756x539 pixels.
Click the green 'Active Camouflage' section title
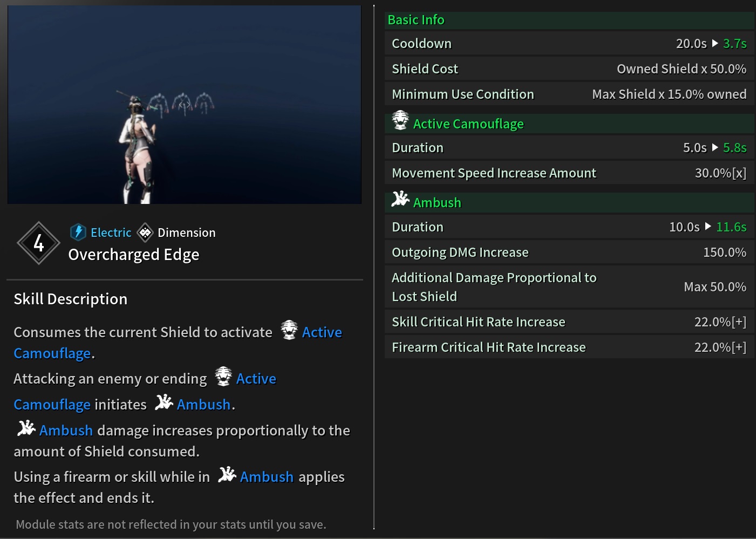click(x=468, y=124)
